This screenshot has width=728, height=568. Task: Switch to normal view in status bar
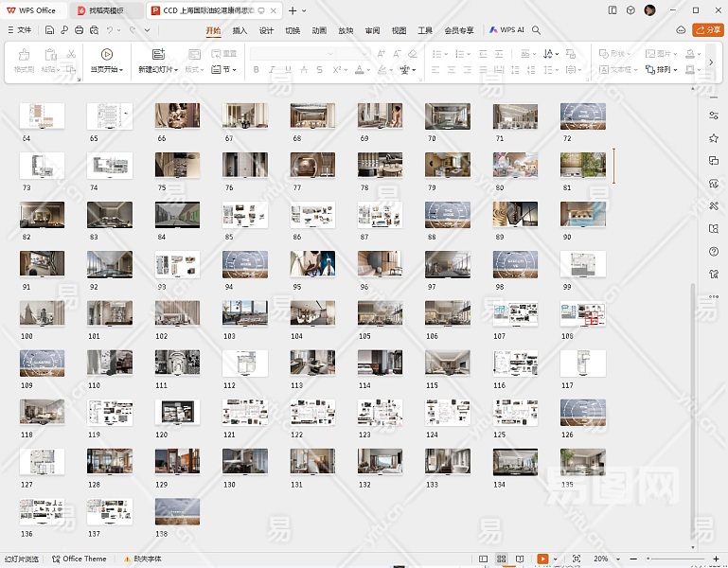[x=483, y=559]
